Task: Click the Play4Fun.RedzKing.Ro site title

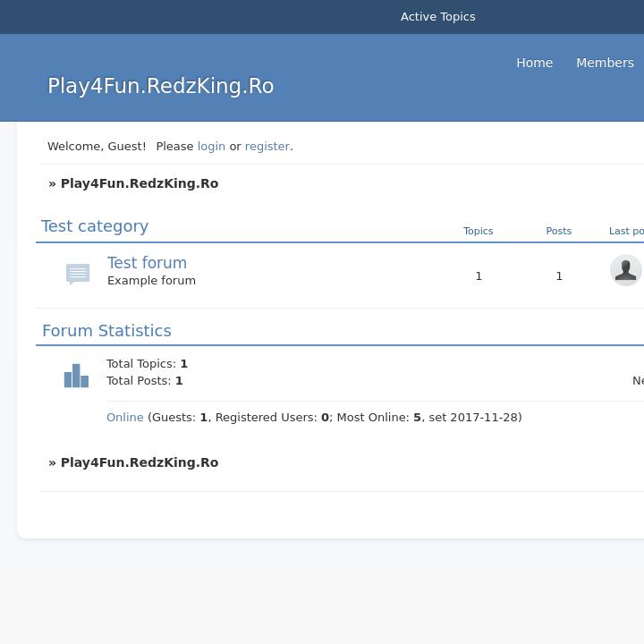Action: pos(160,86)
